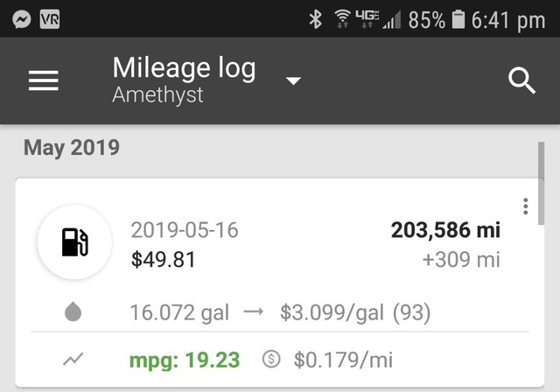Tap the search magnifier icon
This screenshot has height=392, width=560.
pyautogui.click(x=521, y=80)
